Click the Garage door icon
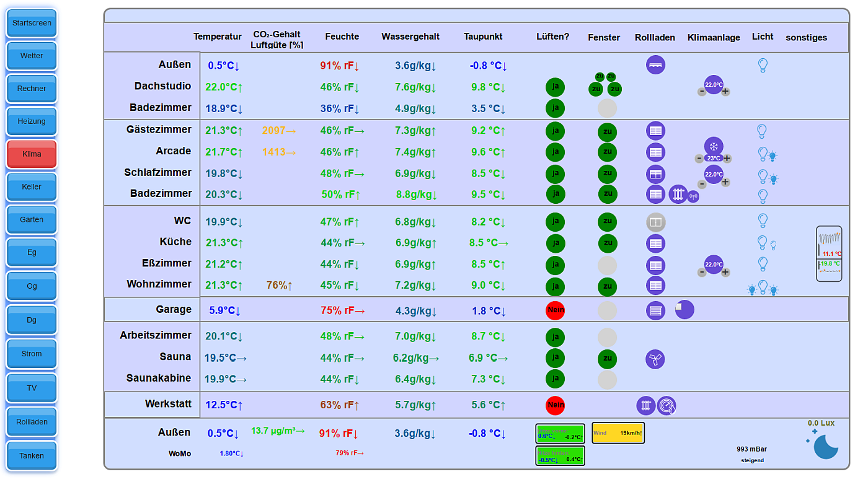Screen dimensions: 868x482 (655, 310)
